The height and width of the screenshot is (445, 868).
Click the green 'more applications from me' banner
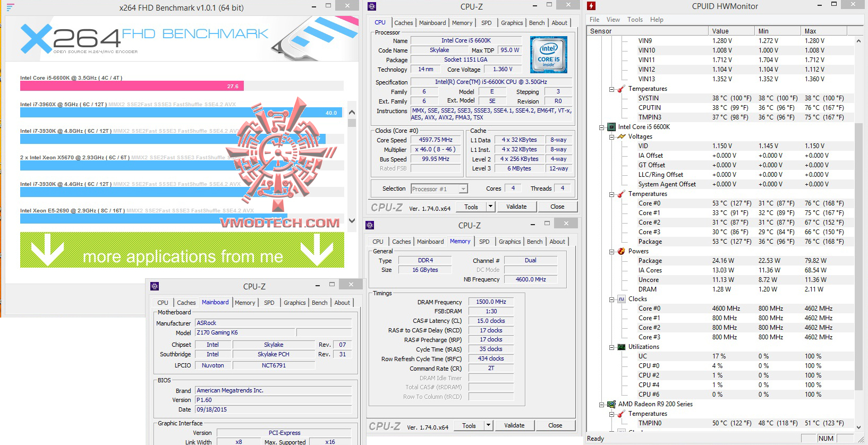click(182, 250)
